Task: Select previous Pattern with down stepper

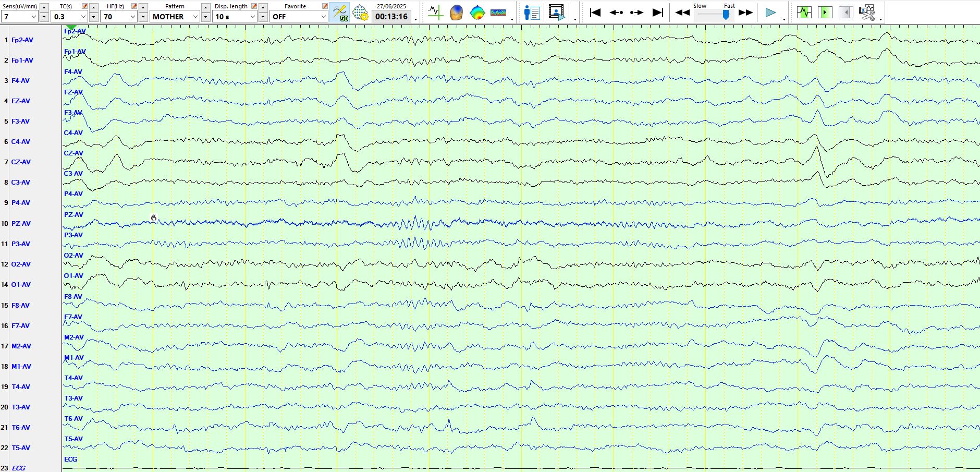Action: [x=206, y=17]
